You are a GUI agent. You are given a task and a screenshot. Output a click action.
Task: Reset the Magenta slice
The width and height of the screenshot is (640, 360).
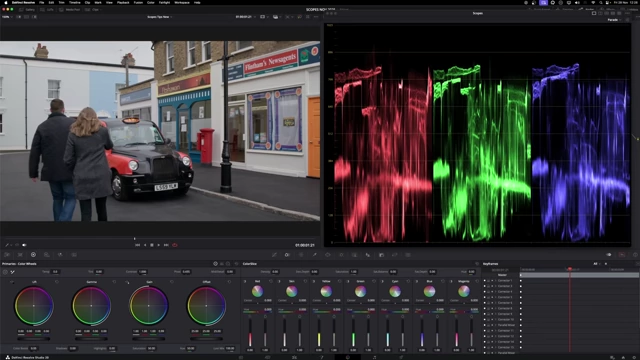(477, 281)
